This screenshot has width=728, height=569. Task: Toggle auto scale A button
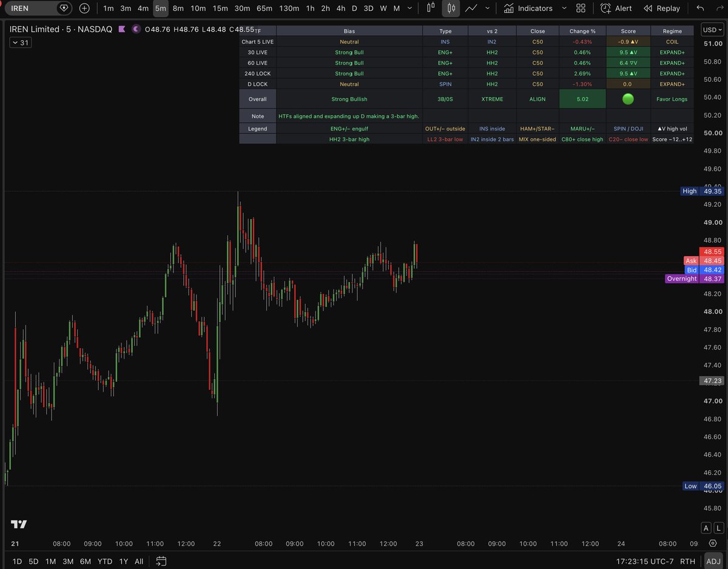(x=706, y=528)
